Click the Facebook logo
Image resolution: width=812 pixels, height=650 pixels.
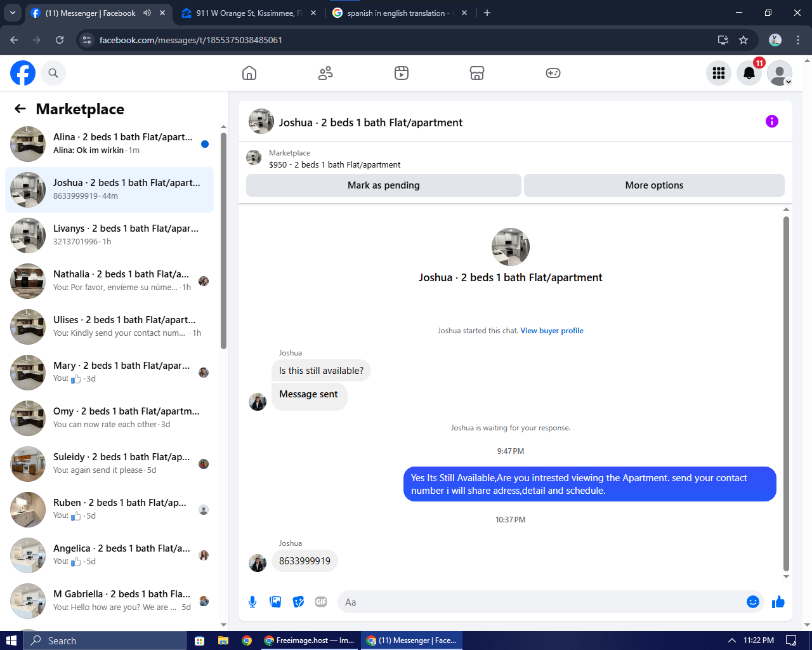(x=23, y=73)
